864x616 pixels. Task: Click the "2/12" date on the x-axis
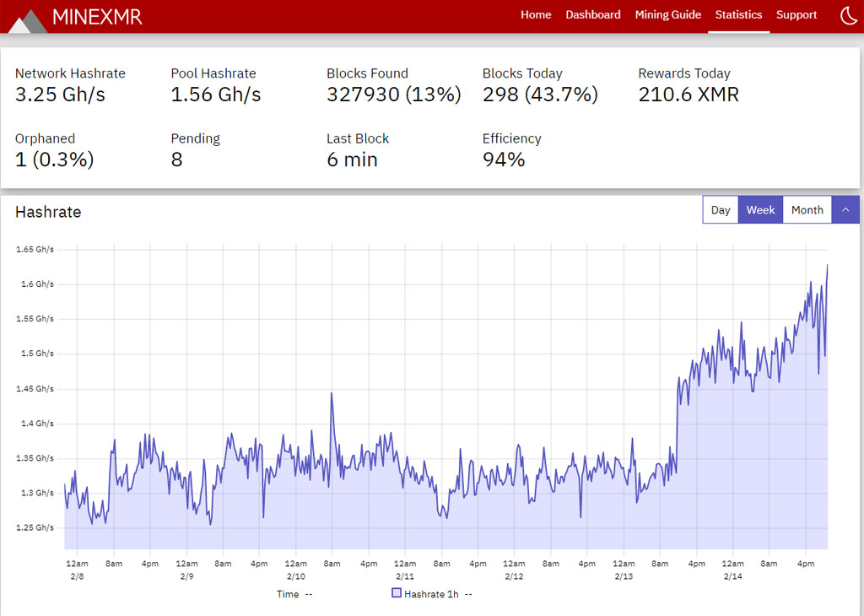514,576
